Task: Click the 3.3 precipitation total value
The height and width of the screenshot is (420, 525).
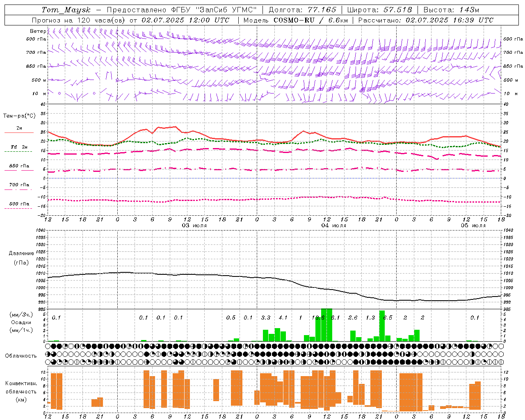Action: pyautogui.click(x=266, y=317)
